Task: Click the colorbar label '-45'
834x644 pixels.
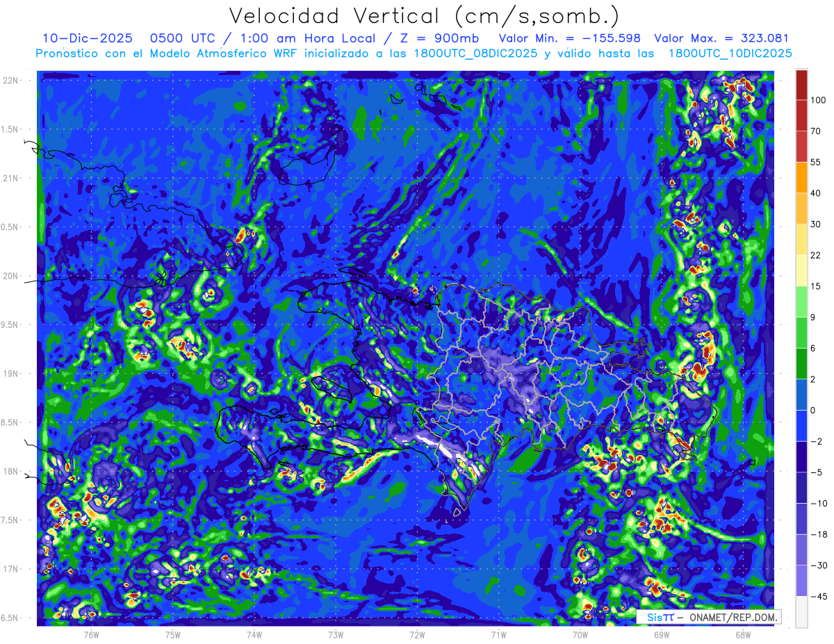Action: (x=819, y=596)
